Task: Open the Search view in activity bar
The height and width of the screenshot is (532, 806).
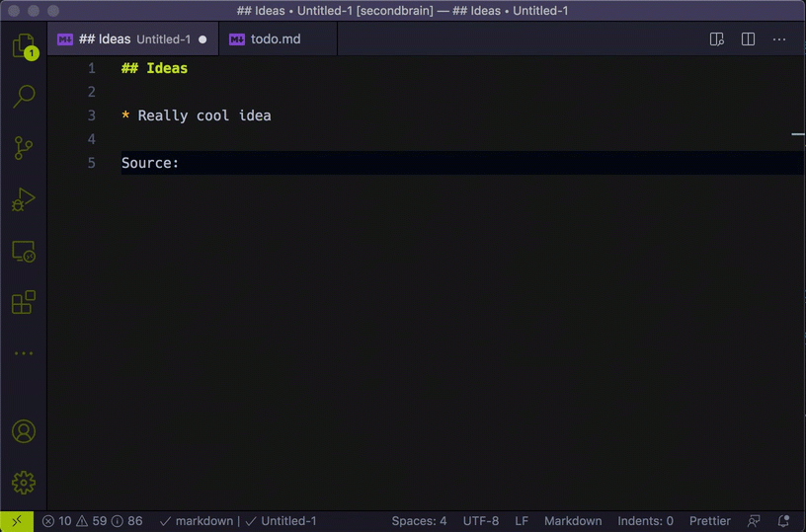Action: click(x=24, y=96)
